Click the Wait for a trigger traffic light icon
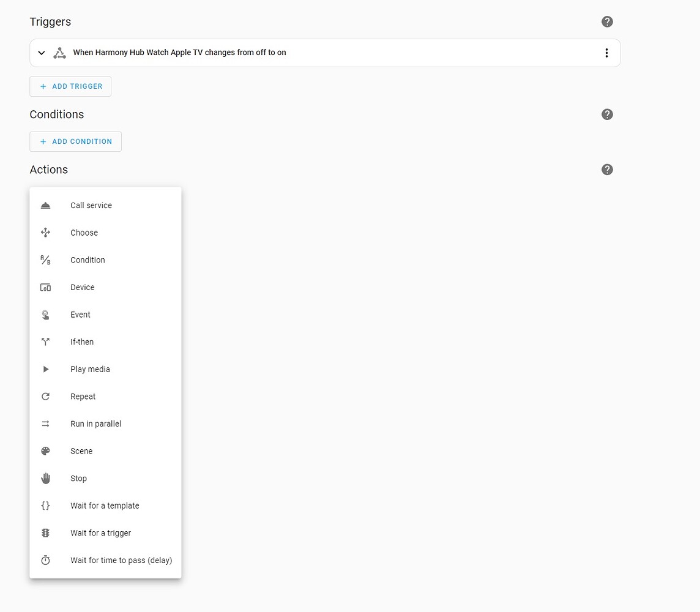Viewport: 700px width, 612px height. (x=45, y=533)
